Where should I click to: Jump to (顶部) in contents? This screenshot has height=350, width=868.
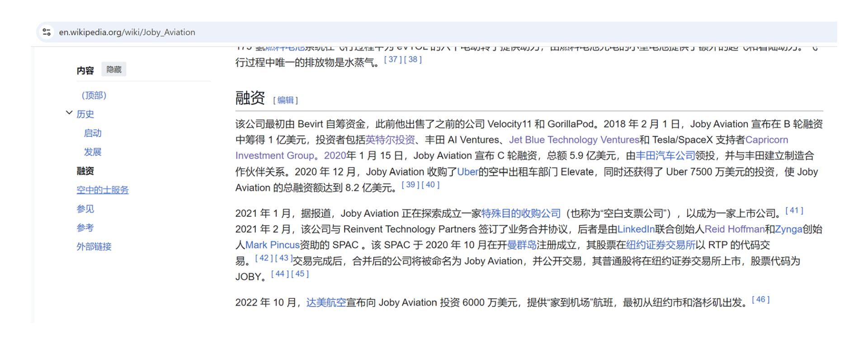[x=94, y=95]
